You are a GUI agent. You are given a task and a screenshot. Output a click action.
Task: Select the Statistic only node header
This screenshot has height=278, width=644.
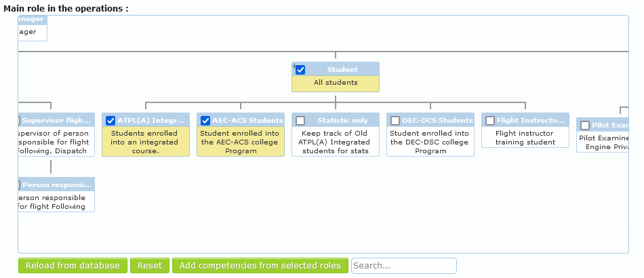(x=342, y=121)
